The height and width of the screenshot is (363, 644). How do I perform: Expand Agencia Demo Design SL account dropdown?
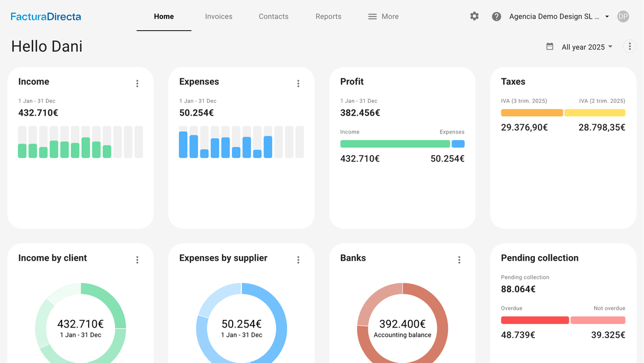pos(559,16)
